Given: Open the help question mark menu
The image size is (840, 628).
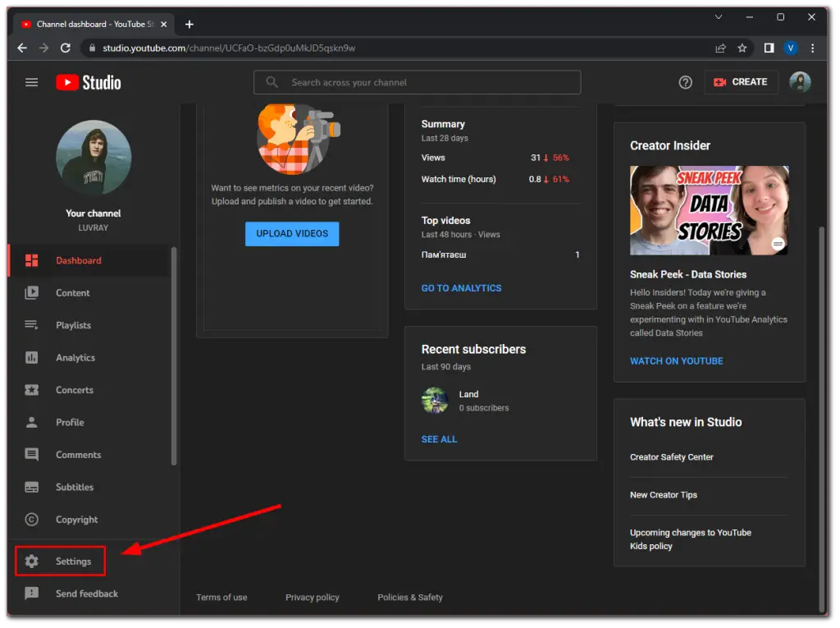Looking at the screenshot, I should pos(685,82).
